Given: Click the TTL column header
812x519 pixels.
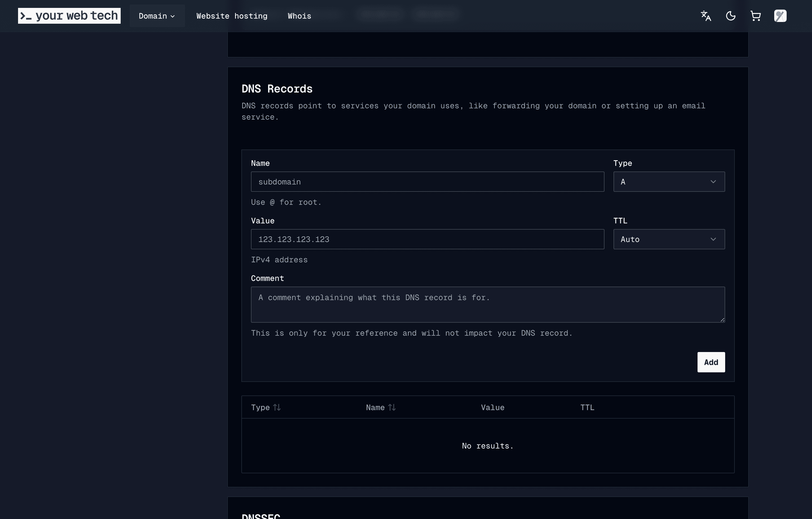Looking at the screenshot, I should tap(587, 407).
